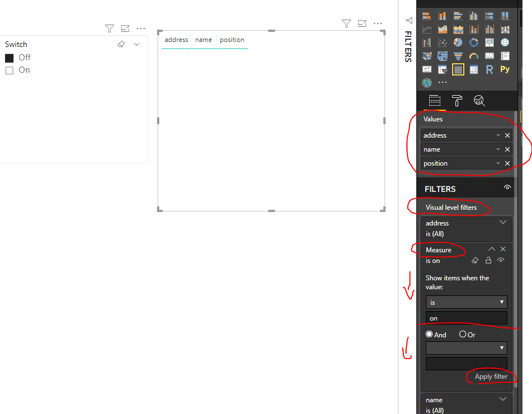Open the 'is' condition dropdown
Image resolution: width=532 pixels, height=414 pixels.
click(467, 302)
